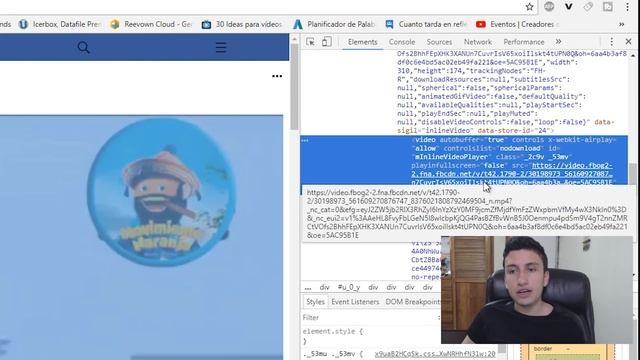
Task: Close the DevTools panel
Action: (x=629, y=42)
